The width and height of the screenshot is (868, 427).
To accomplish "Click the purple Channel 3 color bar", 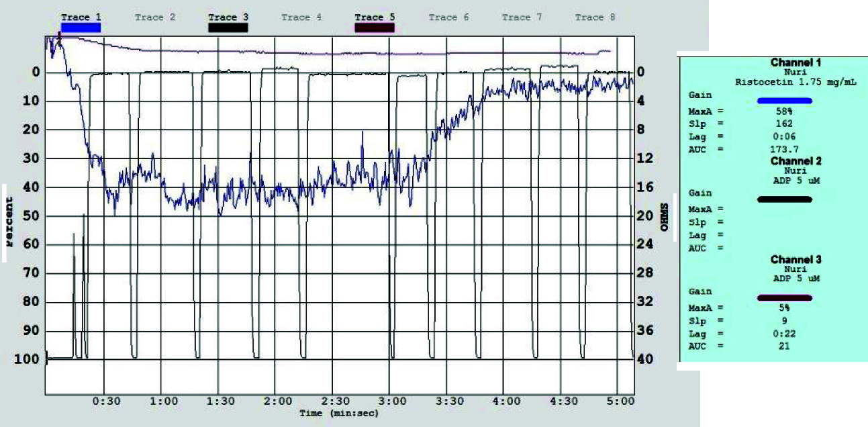I will pyautogui.click(x=784, y=297).
